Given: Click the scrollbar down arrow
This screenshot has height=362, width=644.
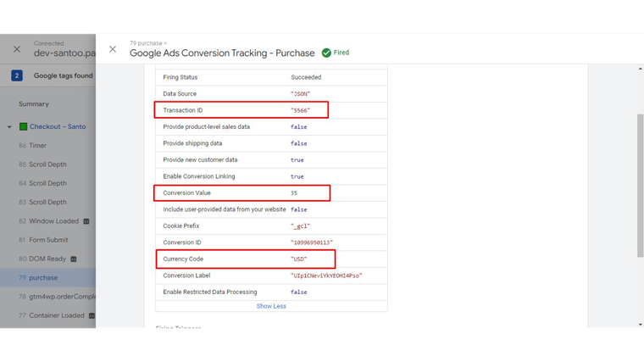Looking at the screenshot, I should point(641,325).
